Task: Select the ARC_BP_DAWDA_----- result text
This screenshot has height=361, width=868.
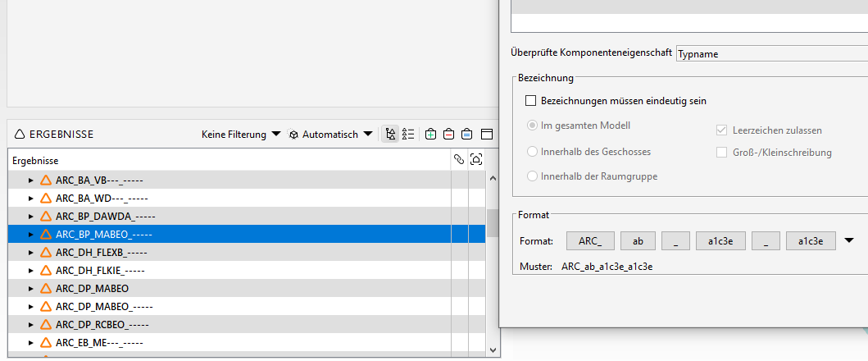Action: 105,217
